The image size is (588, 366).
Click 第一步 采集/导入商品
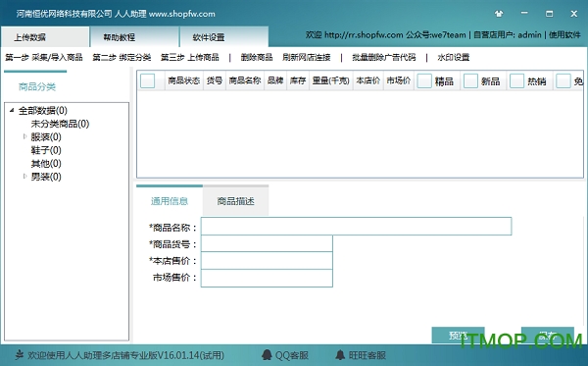[x=44, y=58]
